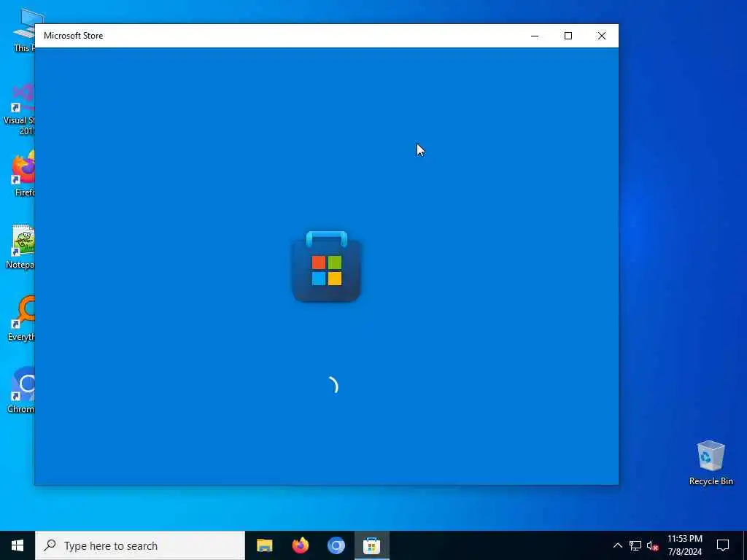
Task: Launch Chromium from the taskbar
Action: (336, 545)
